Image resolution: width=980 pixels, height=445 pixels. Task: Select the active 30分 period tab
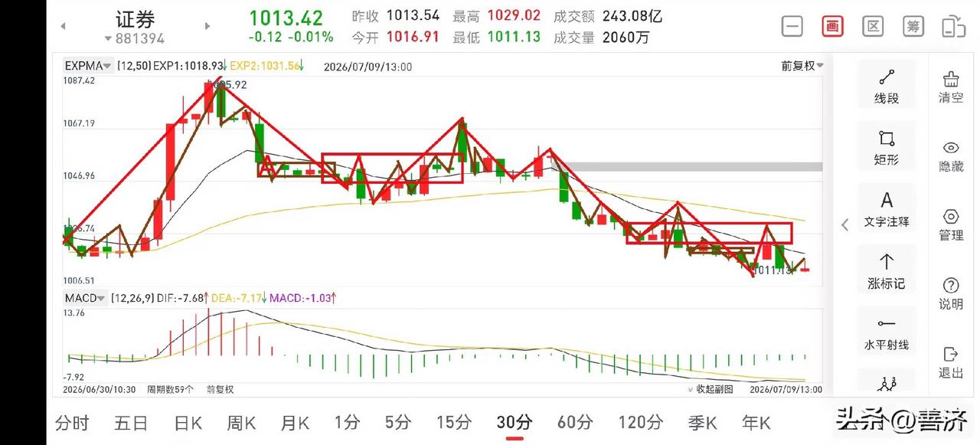click(514, 423)
